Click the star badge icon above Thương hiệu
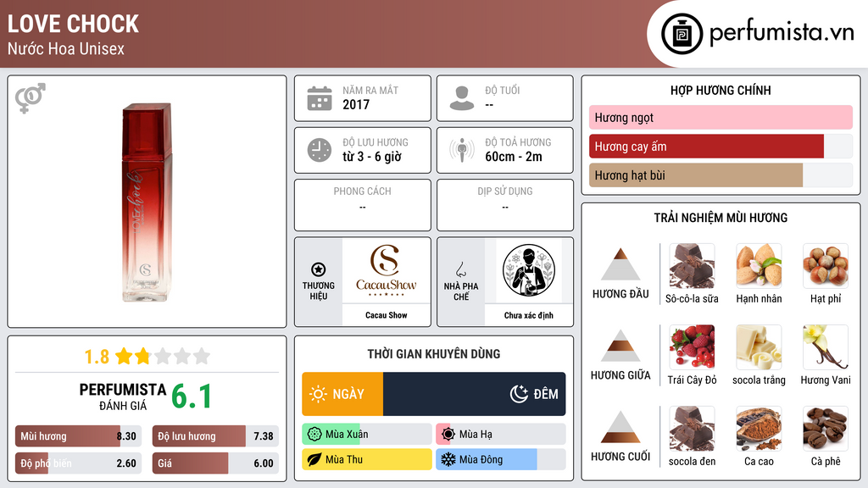 pos(319,269)
